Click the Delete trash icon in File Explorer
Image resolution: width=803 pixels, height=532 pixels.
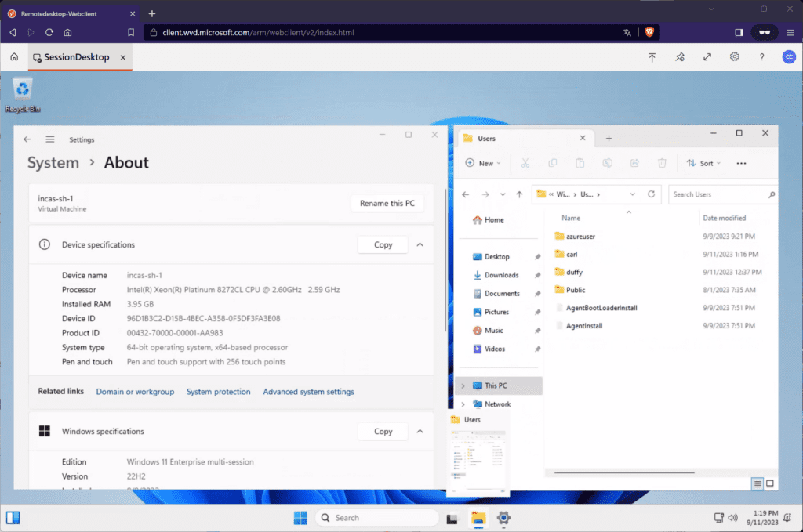pyautogui.click(x=662, y=163)
